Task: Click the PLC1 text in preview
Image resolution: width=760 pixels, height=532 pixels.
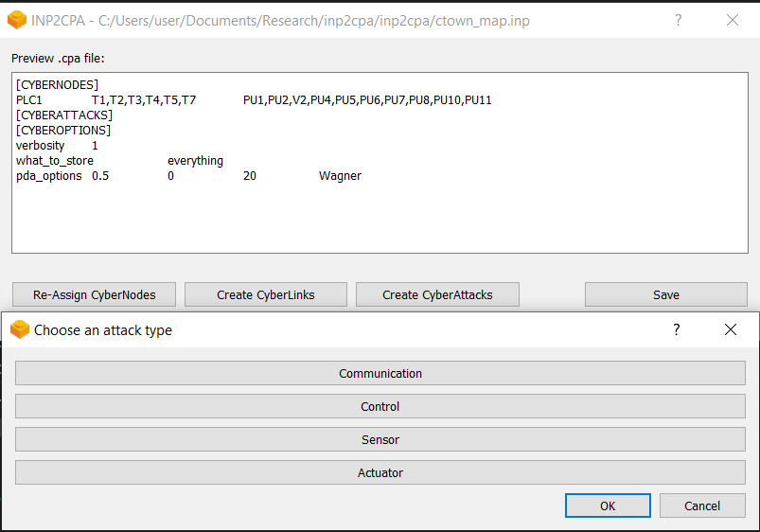Action: coord(29,100)
